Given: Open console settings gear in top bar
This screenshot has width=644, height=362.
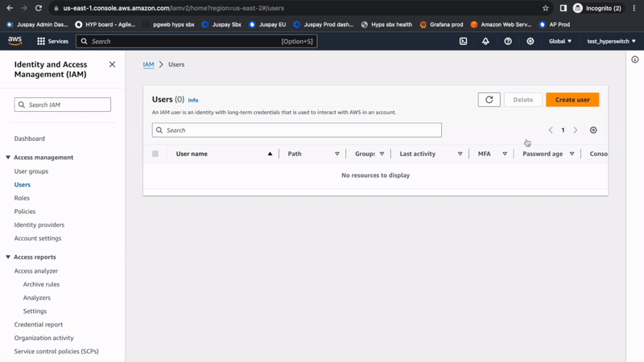Looking at the screenshot, I should (x=530, y=41).
